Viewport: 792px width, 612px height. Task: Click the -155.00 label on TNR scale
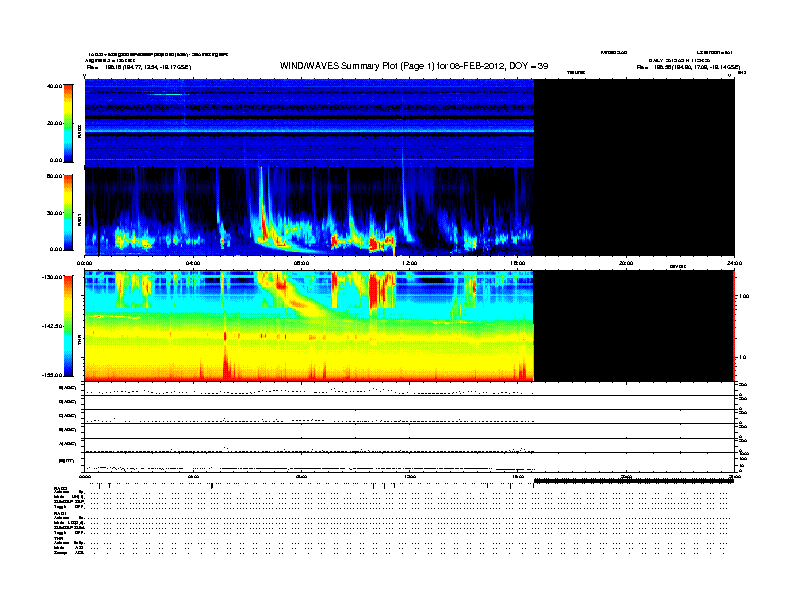coord(52,375)
